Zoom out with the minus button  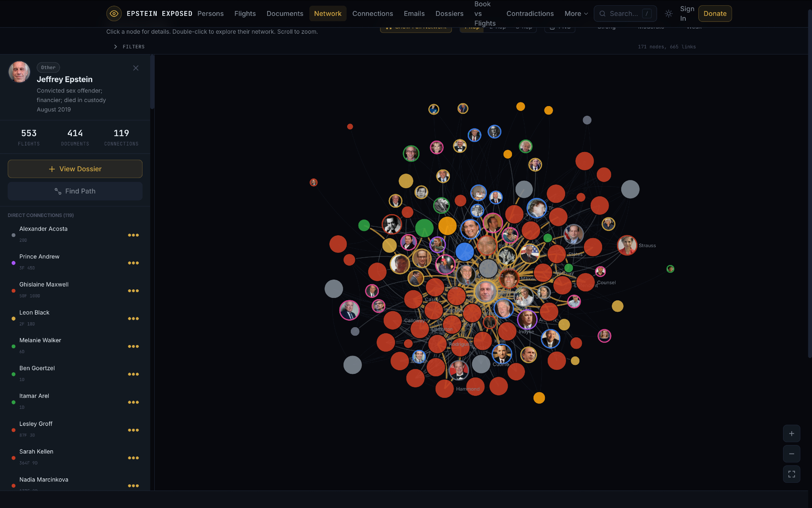click(791, 454)
